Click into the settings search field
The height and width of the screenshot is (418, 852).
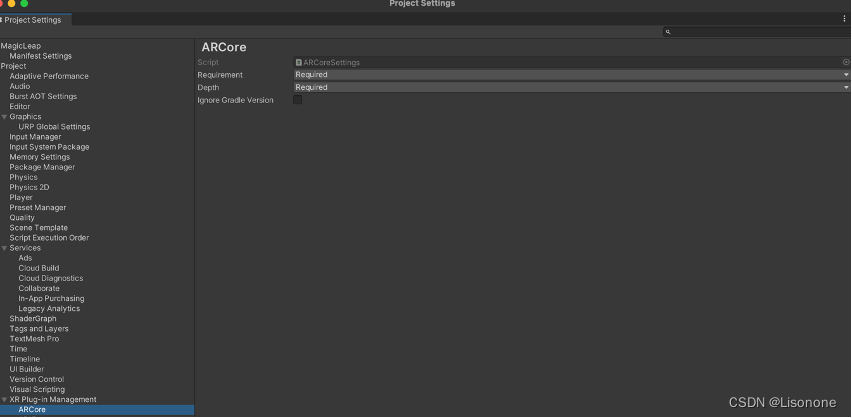click(x=757, y=32)
